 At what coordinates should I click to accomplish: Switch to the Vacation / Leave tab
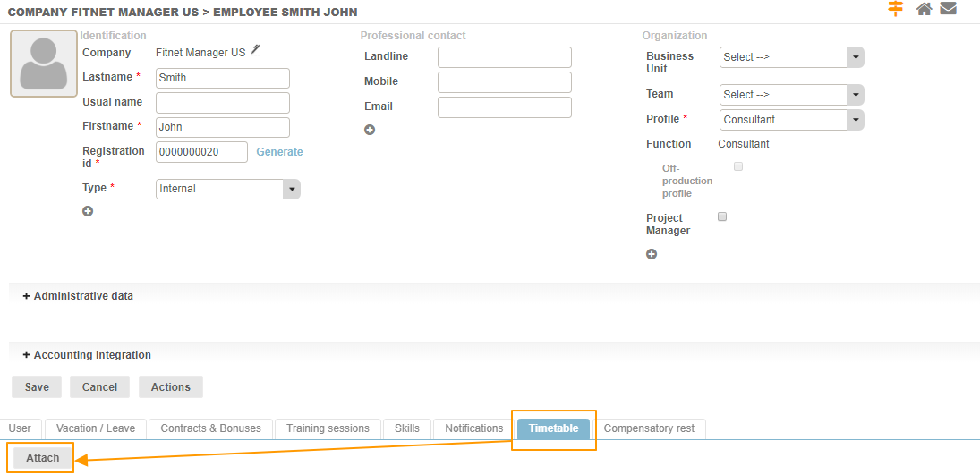tap(96, 428)
